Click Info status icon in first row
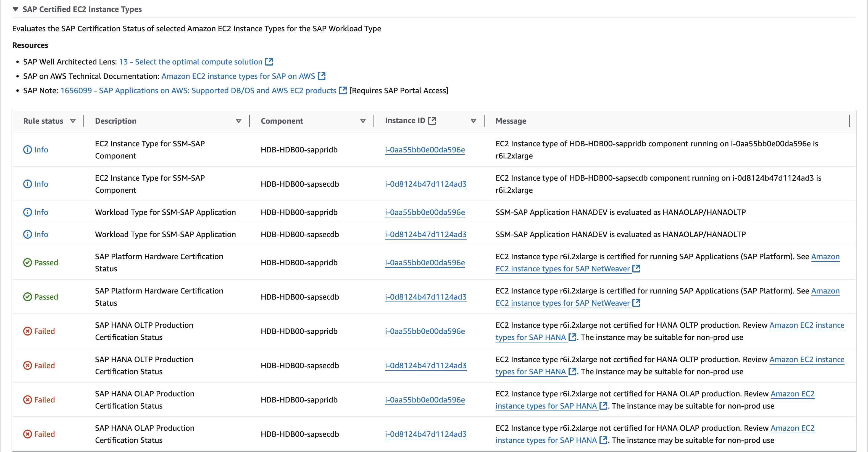868x452 pixels. click(27, 149)
